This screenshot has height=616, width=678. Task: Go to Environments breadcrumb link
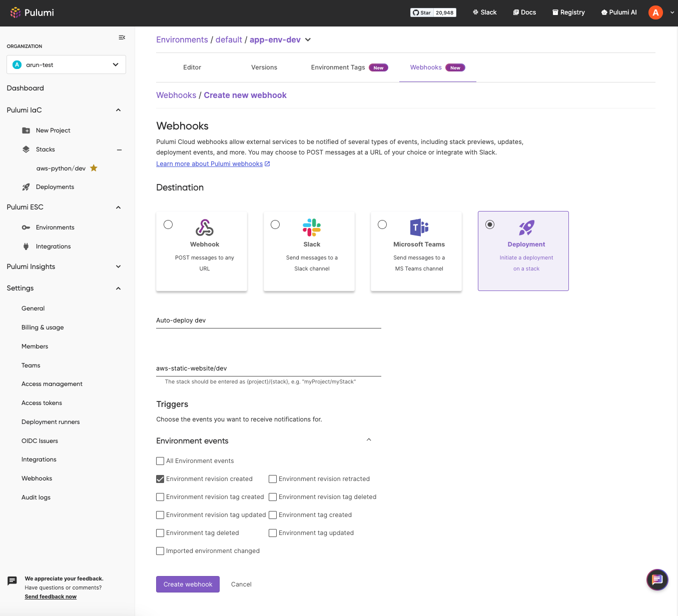[182, 39]
